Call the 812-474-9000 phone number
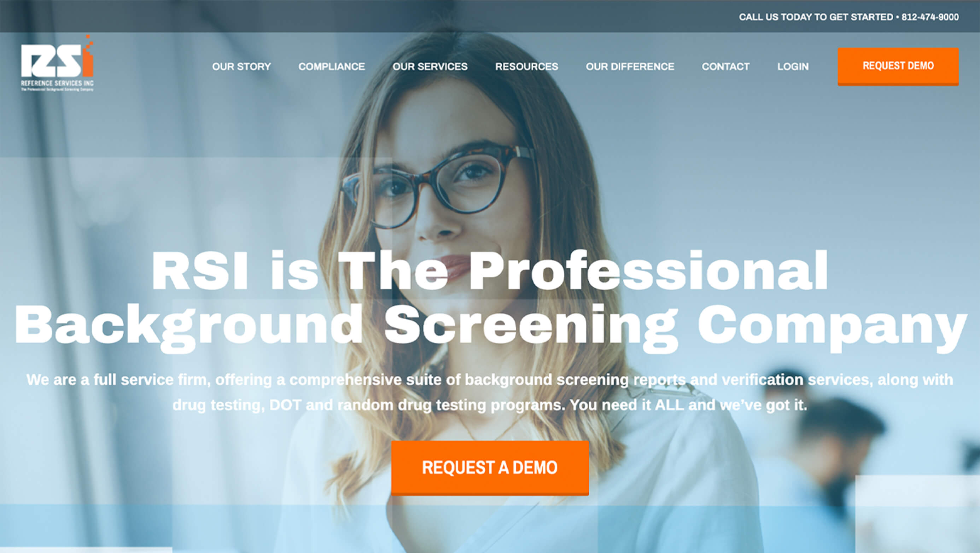This screenshot has width=980, height=553. [930, 17]
